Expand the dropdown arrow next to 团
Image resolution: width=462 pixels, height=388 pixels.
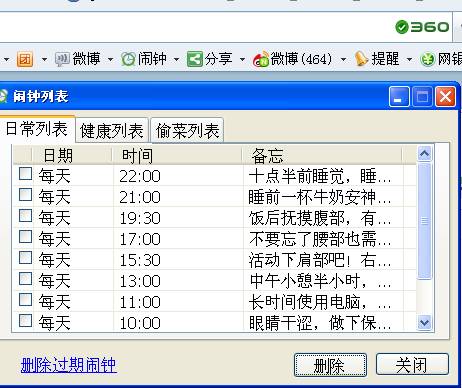(44, 60)
